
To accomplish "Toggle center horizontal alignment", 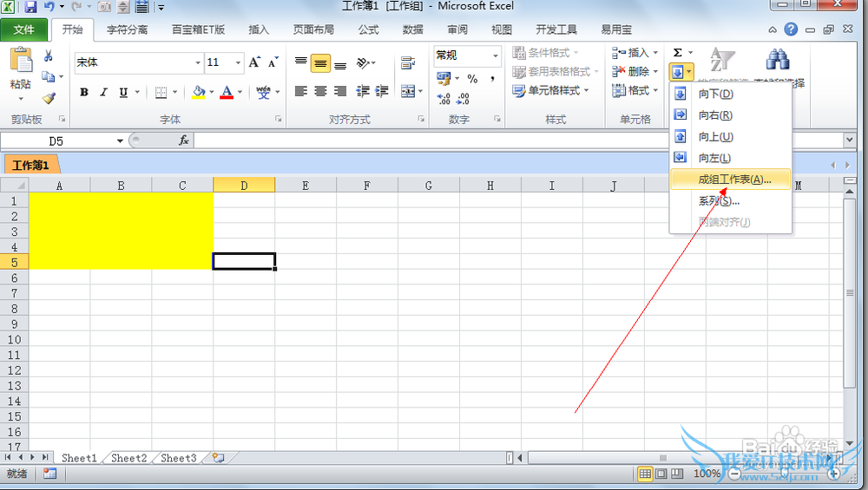I will click(320, 91).
